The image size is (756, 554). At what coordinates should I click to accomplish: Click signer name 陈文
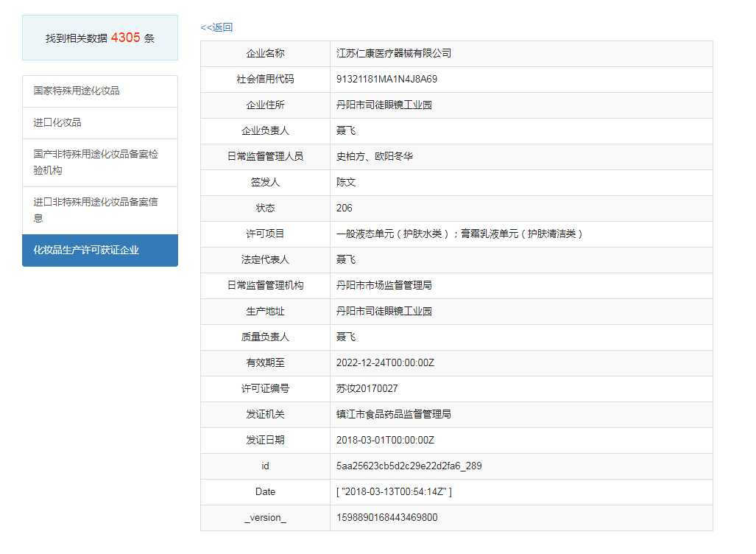pyautogui.click(x=346, y=183)
